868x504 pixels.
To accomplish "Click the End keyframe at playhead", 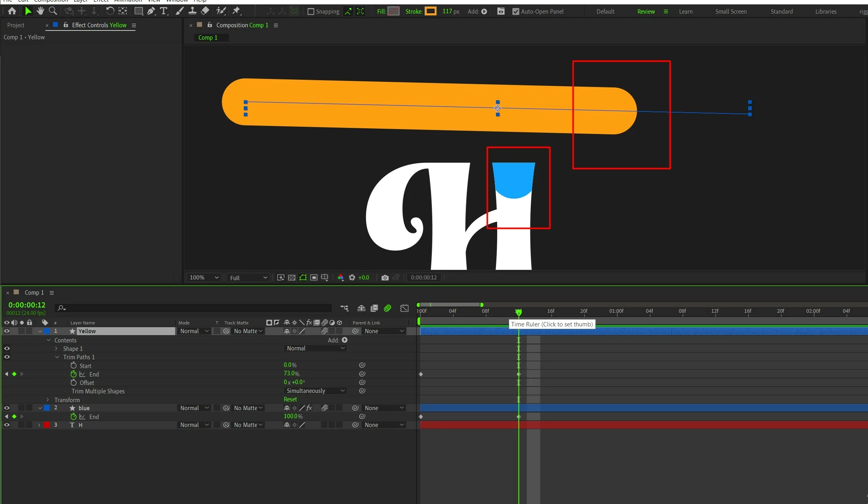I will tap(518, 374).
